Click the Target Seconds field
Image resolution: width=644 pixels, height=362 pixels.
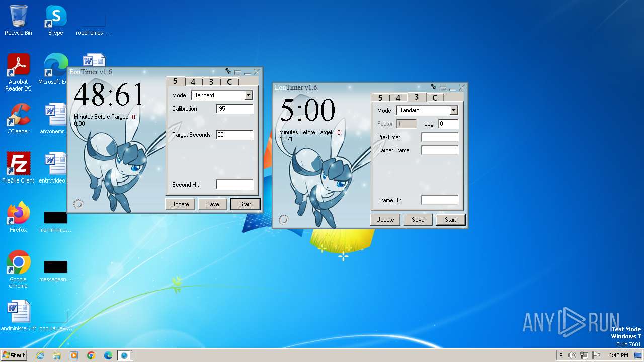coord(234,135)
